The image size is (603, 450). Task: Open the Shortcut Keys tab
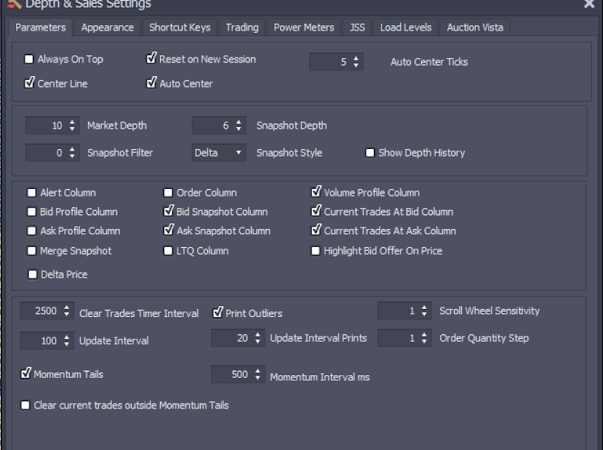(x=180, y=27)
